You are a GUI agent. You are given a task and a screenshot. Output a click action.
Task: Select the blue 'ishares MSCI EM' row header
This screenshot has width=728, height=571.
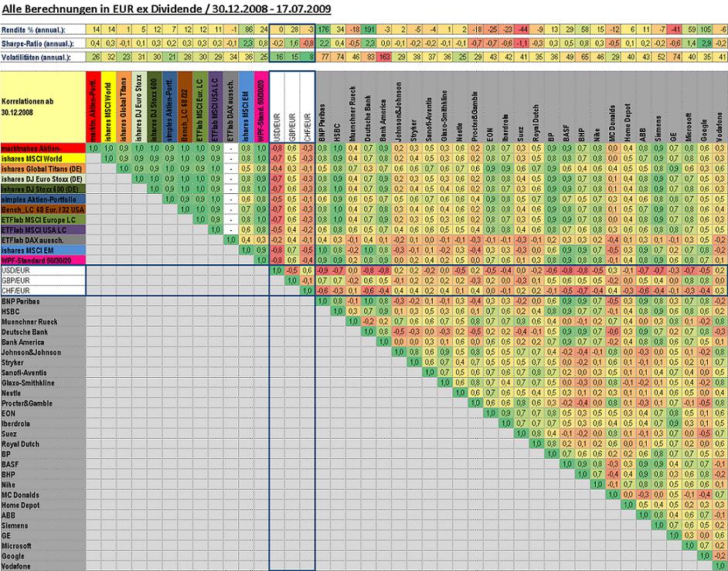click(43, 250)
